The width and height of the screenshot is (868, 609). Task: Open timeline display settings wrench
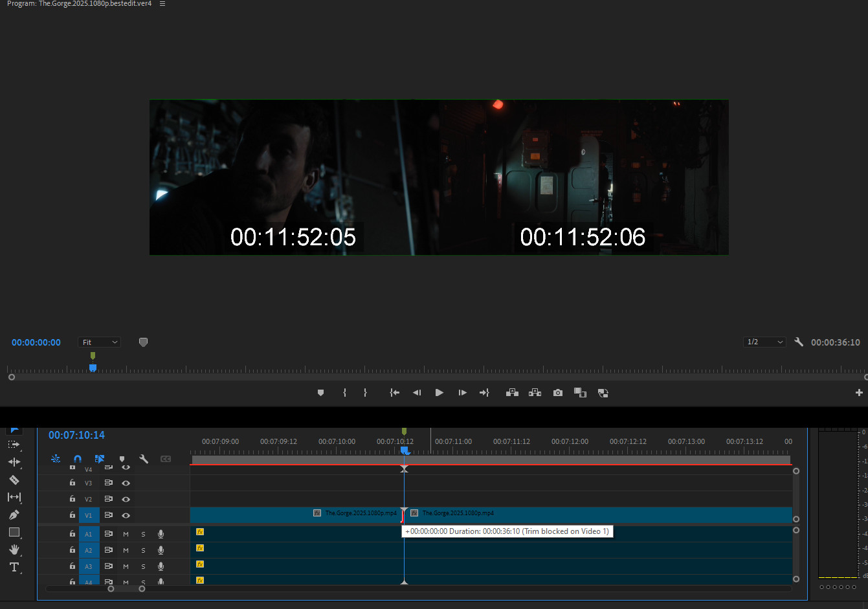coord(144,459)
